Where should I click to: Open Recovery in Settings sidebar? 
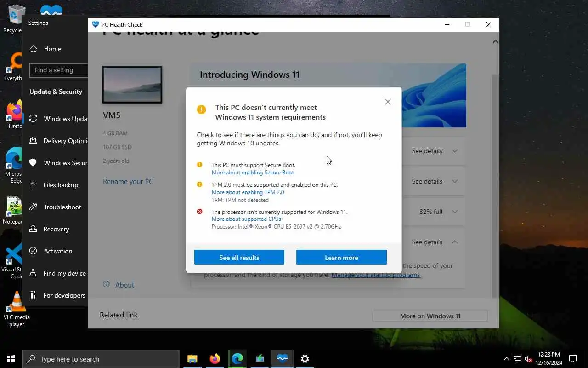pos(56,229)
